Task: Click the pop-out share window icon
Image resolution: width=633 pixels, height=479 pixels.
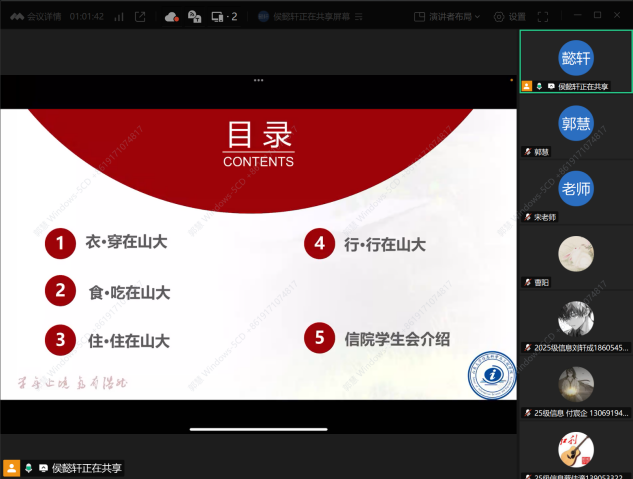Action: [x=140, y=16]
